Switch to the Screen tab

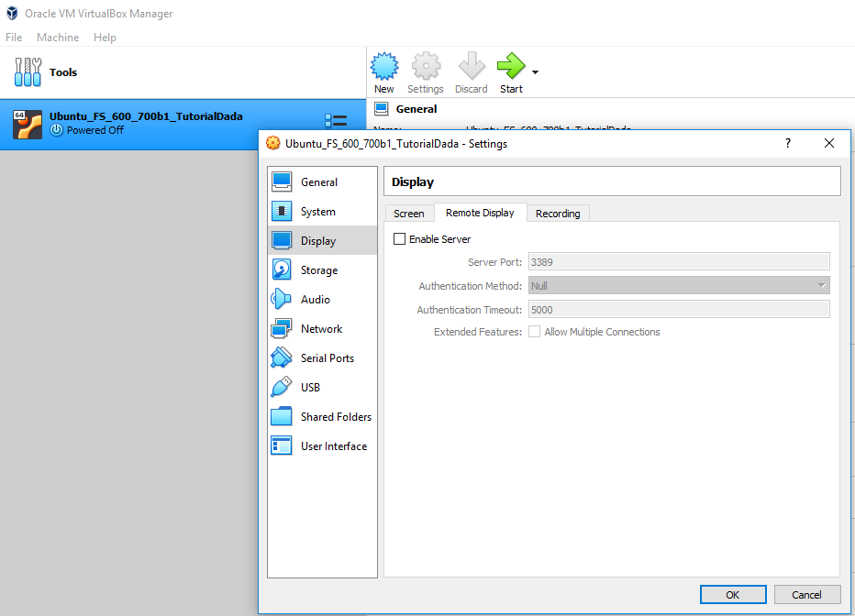tap(409, 214)
